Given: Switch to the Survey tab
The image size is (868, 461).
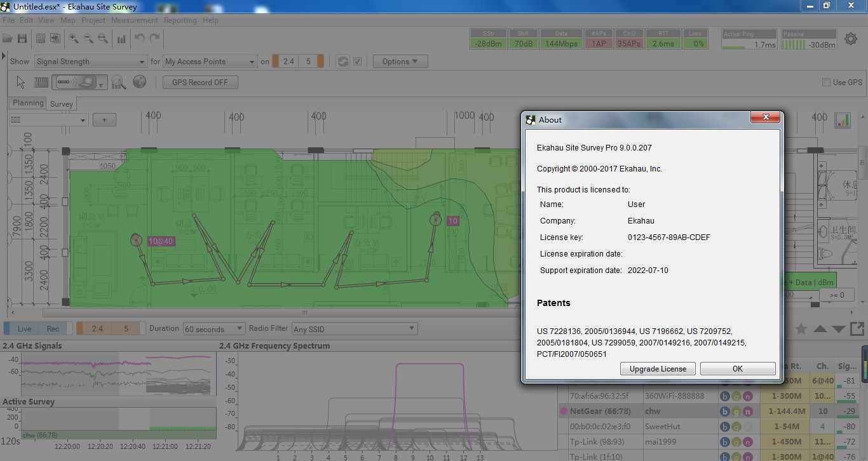Looking at the screenshot, I should 62,104.
